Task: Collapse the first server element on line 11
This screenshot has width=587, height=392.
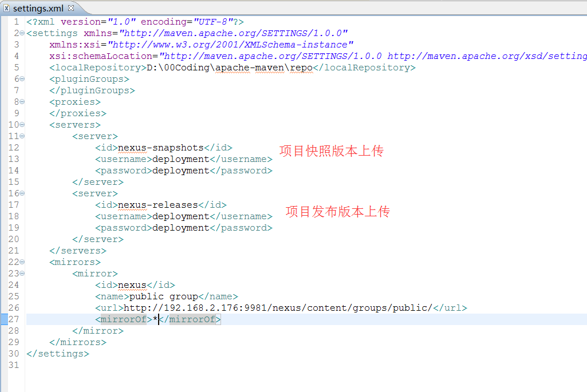Action: click(x=22, y=136)
